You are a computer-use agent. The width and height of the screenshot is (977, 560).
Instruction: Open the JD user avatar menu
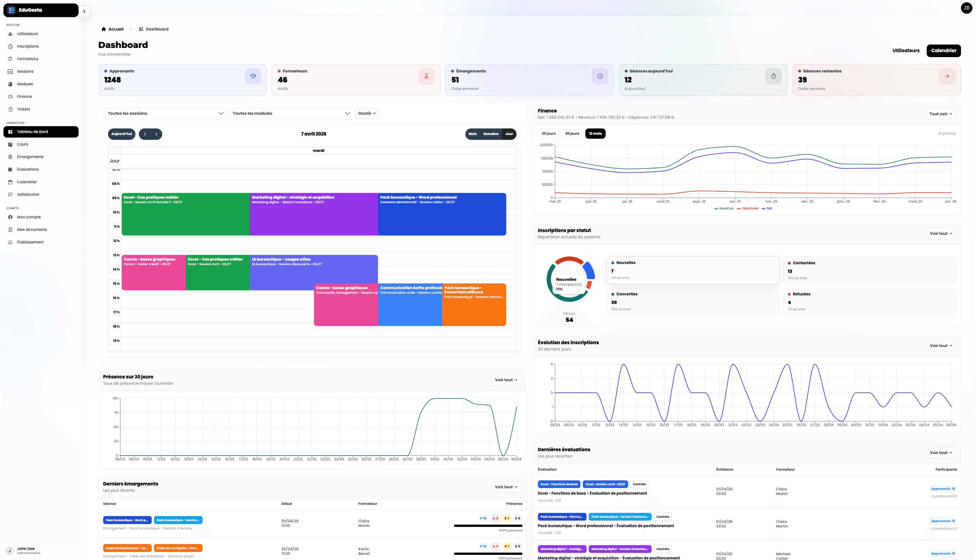point(966,8)
